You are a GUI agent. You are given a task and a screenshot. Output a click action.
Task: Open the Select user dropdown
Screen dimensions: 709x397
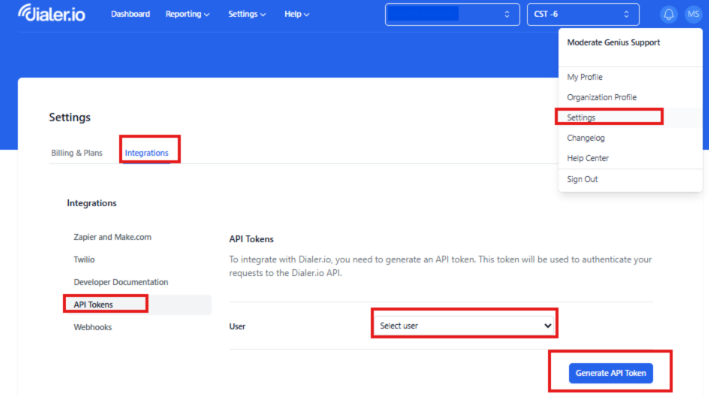point(464,326)
